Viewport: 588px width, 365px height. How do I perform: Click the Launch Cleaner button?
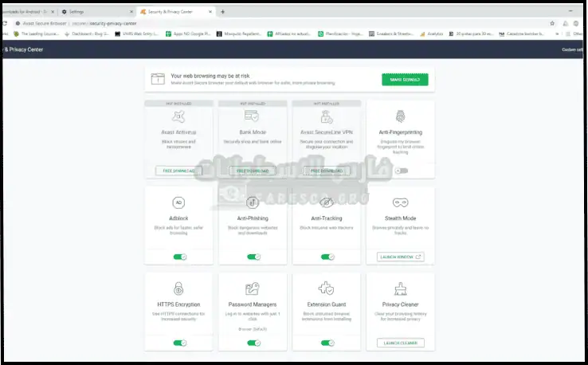pyautogui.click(x=401, y=343)
